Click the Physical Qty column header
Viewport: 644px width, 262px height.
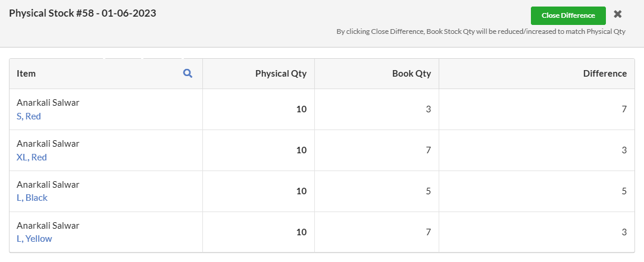point(281,74)
